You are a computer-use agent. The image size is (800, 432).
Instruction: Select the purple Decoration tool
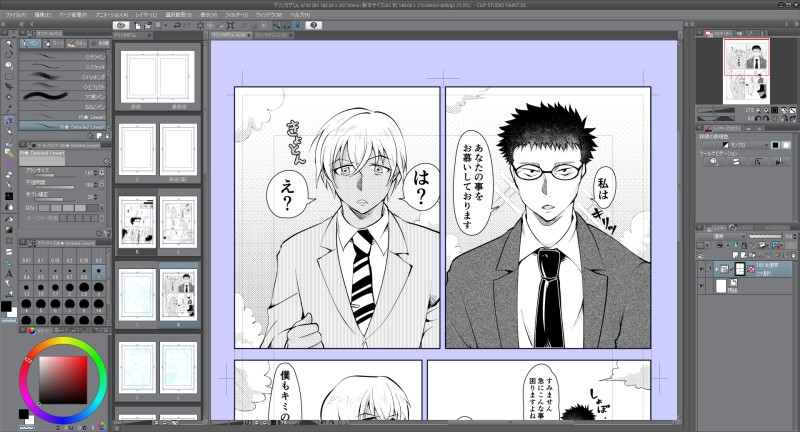click(x=9, y=164)
